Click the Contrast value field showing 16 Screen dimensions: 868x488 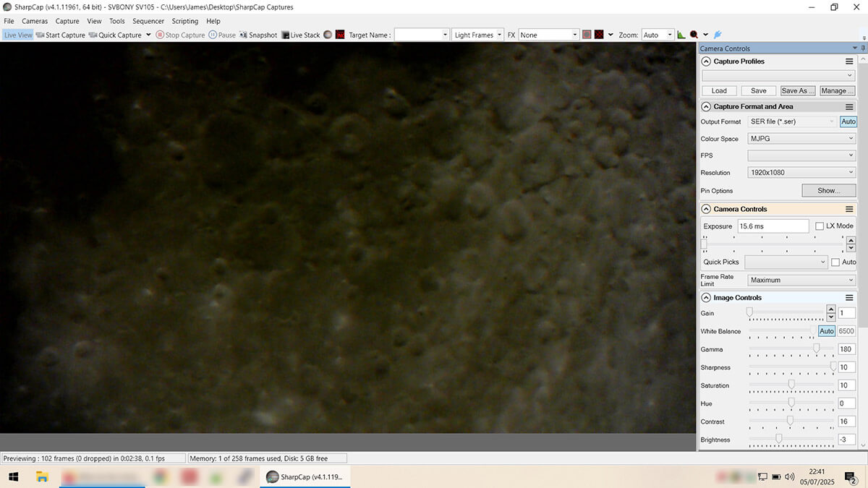846,421
